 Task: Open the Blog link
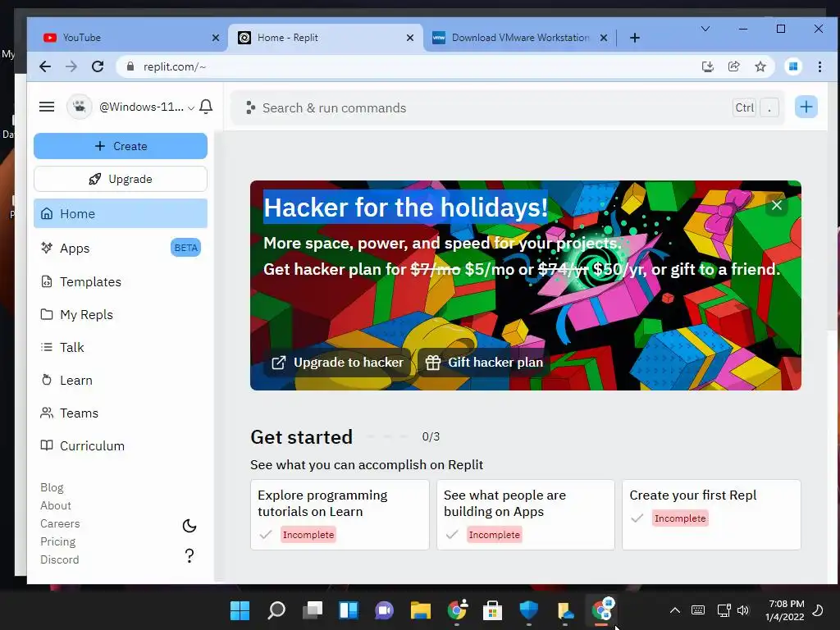pyautogui.click(x=52, y=487)
